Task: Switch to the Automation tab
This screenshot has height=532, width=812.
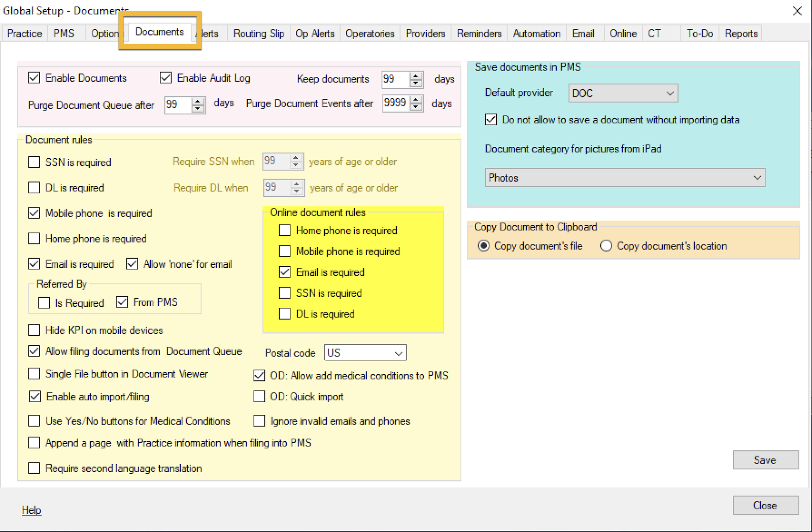Action: [537, 33]
